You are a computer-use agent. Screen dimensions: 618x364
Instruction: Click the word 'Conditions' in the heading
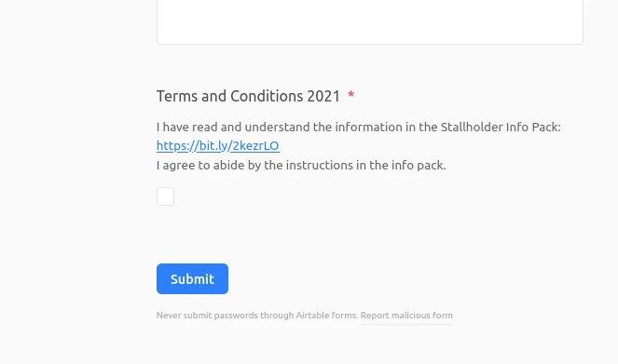(267, 96)
